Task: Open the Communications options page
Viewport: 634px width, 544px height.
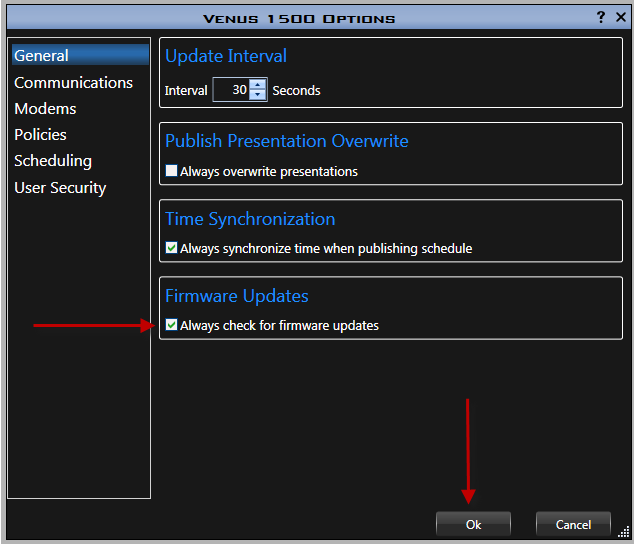Action: pos(73,83)
